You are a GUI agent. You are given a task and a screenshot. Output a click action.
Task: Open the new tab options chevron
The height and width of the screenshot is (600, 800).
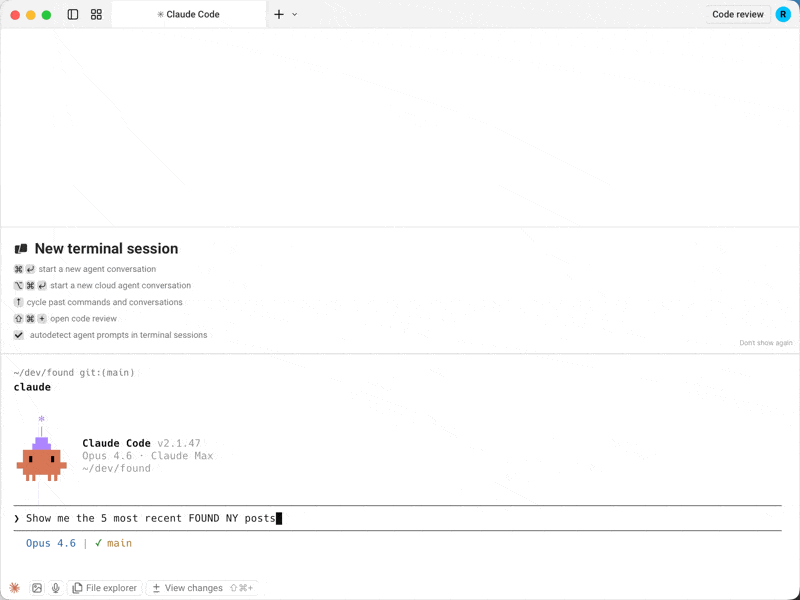[293, 14]
